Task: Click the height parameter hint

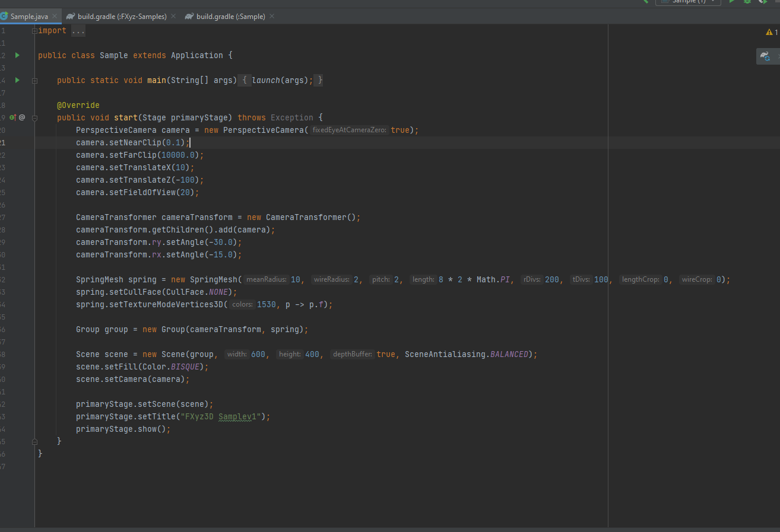Action: (290, 354)
